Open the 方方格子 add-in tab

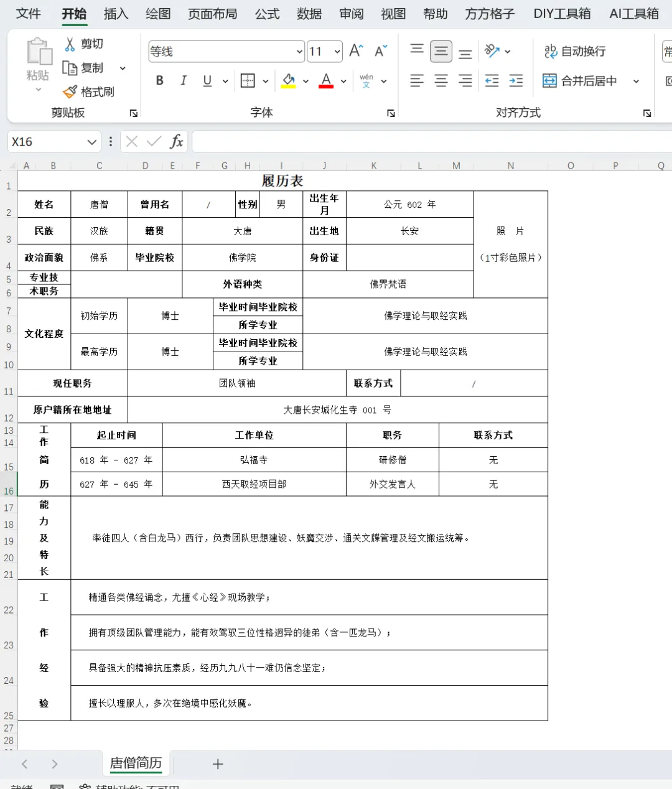tap(490, 14)
